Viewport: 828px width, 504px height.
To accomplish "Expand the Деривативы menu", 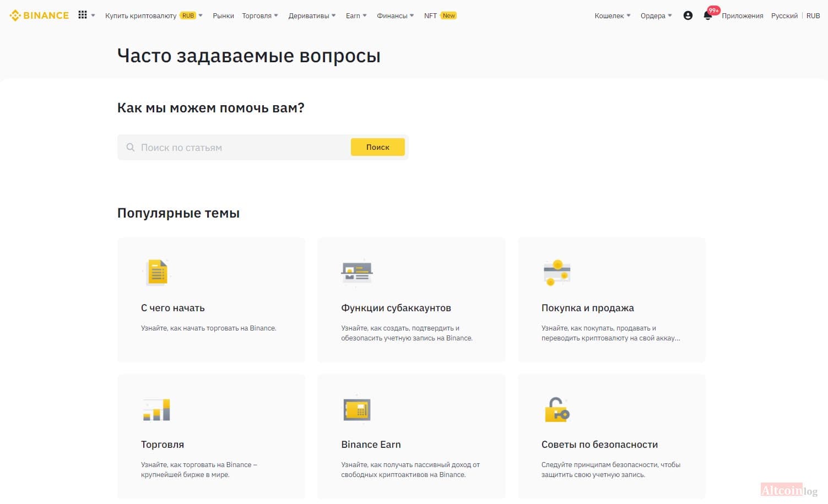I will point(312,15).
